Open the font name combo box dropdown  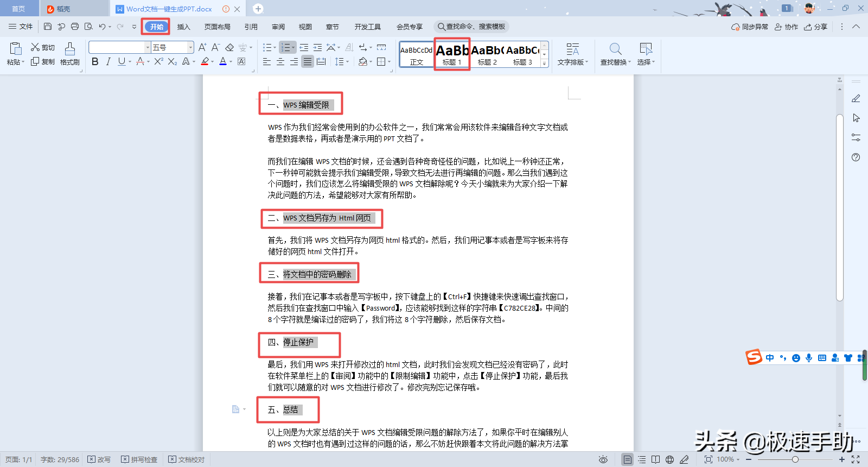(x=148, y=48)
